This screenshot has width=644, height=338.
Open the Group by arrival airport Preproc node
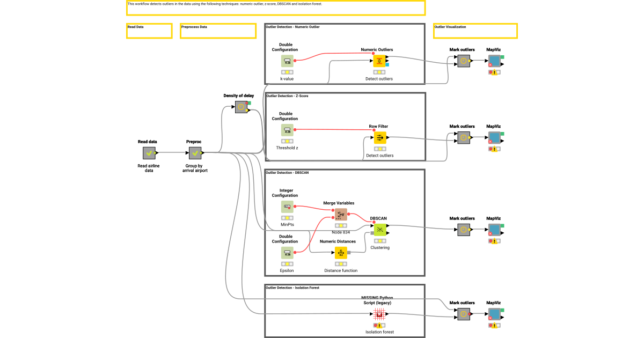(195, 153)
